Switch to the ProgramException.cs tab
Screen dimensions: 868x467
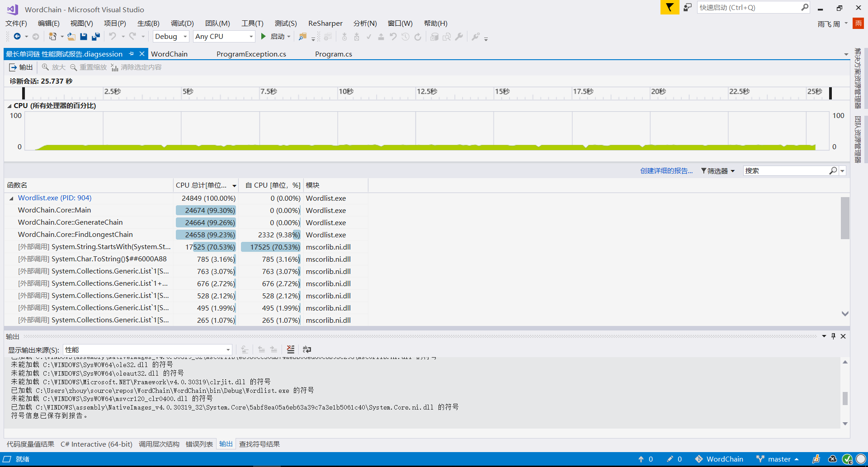click(x=251, y=54)
